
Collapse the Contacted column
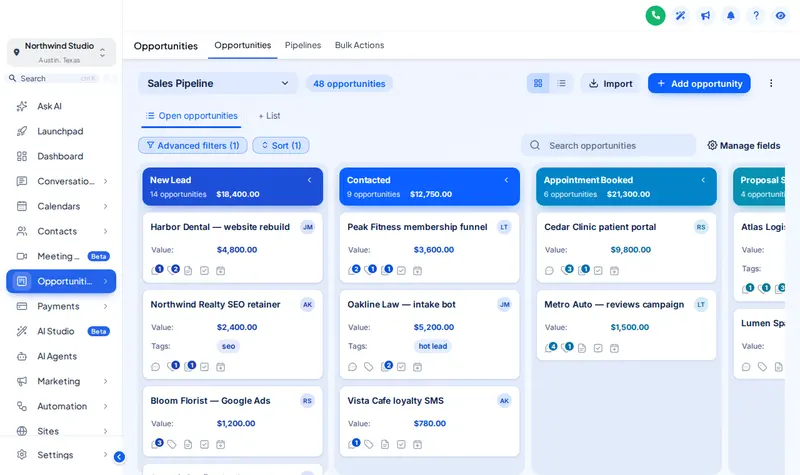[x=507, y=180]
